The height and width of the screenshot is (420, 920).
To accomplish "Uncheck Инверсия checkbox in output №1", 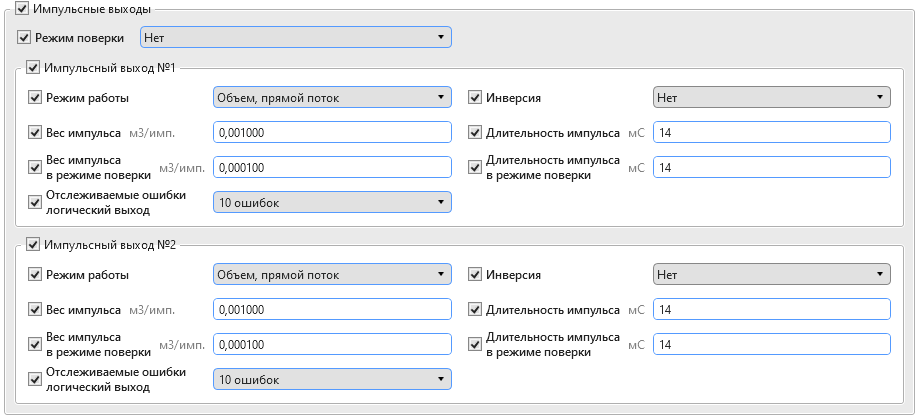I will click(475, 97).
